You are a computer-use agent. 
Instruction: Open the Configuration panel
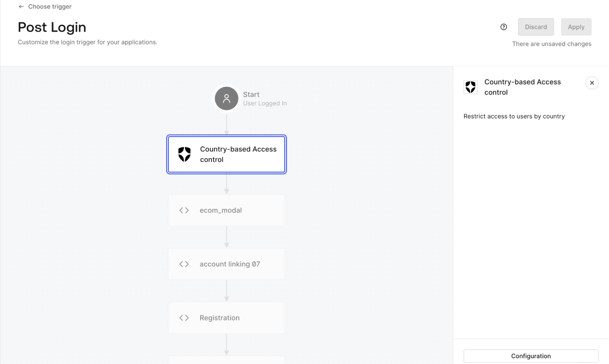coord(531,356)
